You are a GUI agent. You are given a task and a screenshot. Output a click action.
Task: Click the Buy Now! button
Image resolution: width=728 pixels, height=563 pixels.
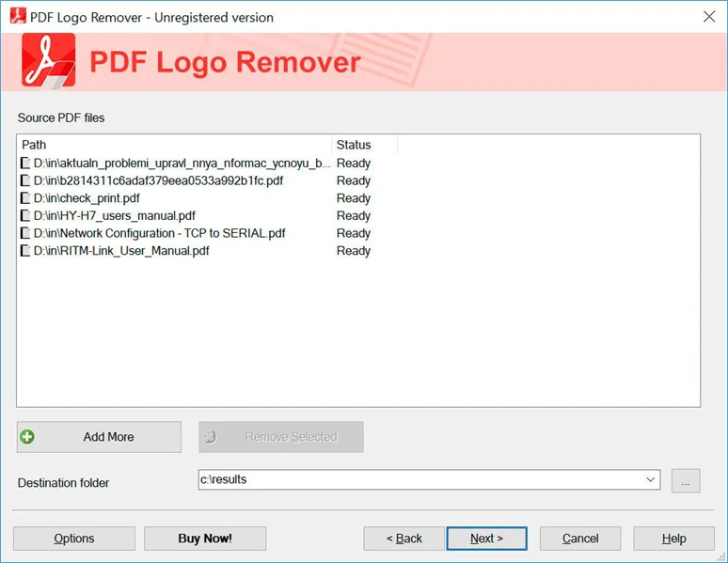pos(205,539)
